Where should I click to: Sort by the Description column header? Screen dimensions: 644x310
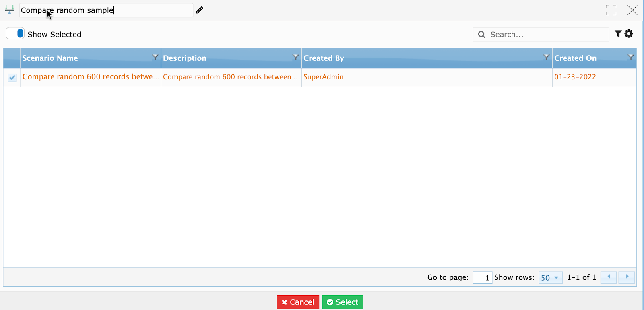point(185,58)
